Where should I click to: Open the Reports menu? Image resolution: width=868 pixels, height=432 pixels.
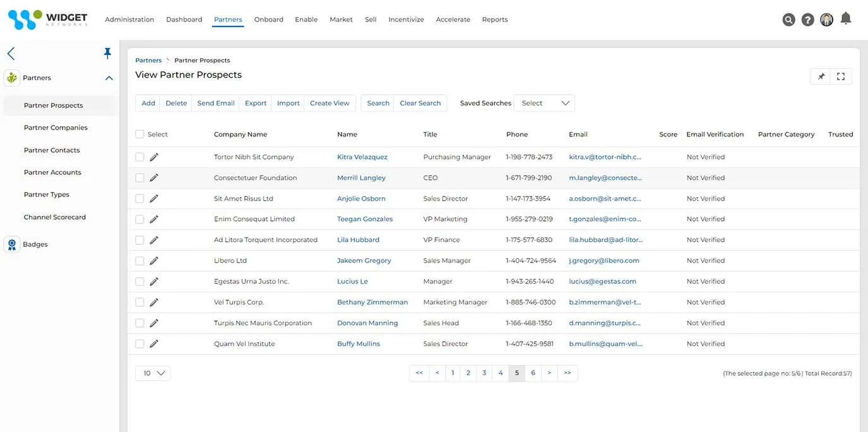coord(495,19)
